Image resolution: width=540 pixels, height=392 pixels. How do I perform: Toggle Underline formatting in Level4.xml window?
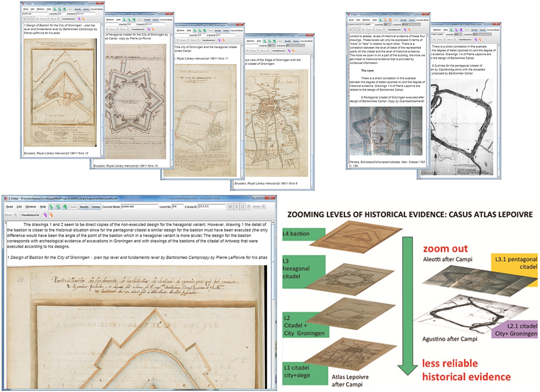(242, 207)
